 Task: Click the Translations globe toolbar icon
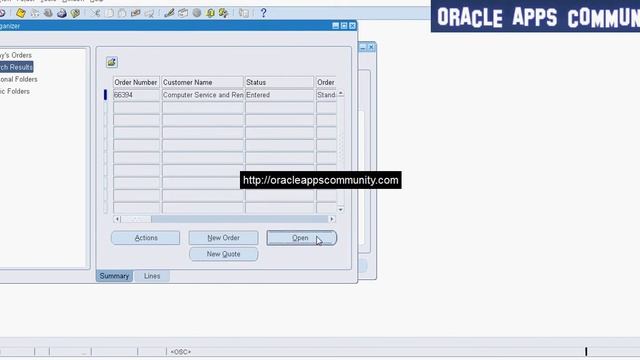point(197,13)
